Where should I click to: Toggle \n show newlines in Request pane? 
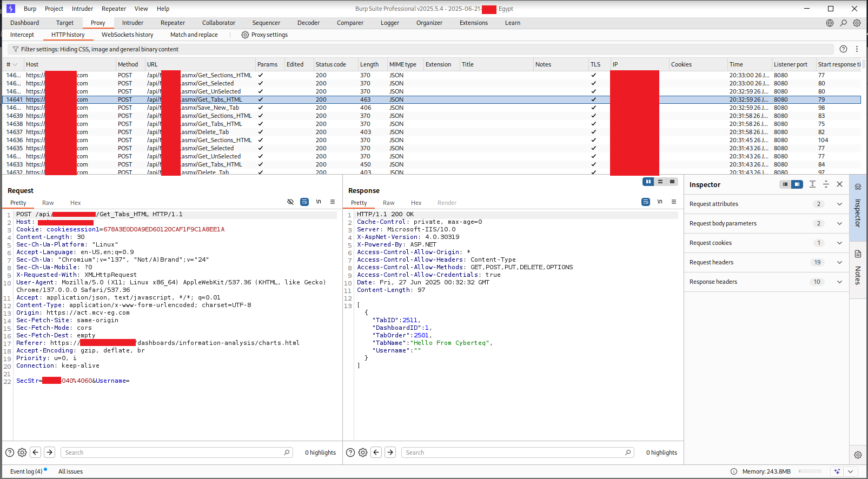(319, 202)
